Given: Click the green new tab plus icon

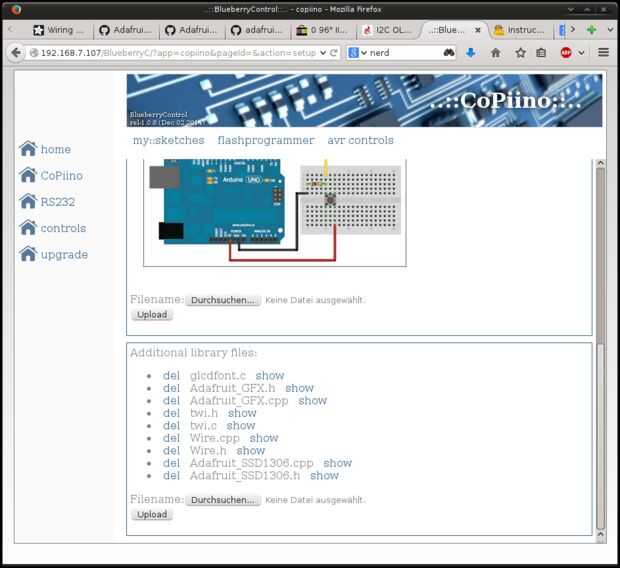Looking at the screenshot, I should (592, 30).
